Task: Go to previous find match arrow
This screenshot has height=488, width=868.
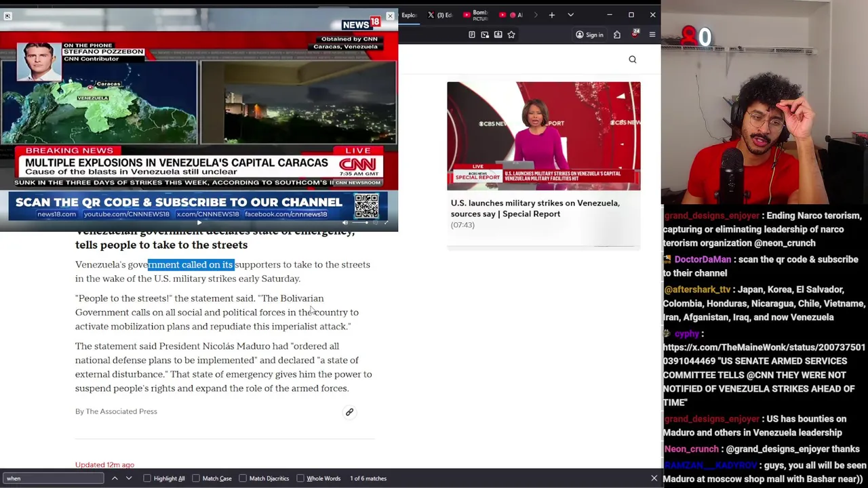Action: [x=115, y=479]
